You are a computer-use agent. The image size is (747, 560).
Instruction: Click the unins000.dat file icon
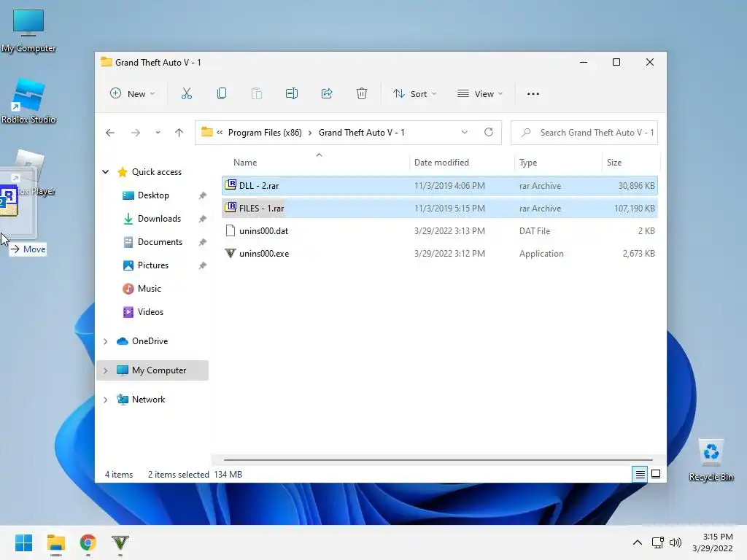[231, 231]
